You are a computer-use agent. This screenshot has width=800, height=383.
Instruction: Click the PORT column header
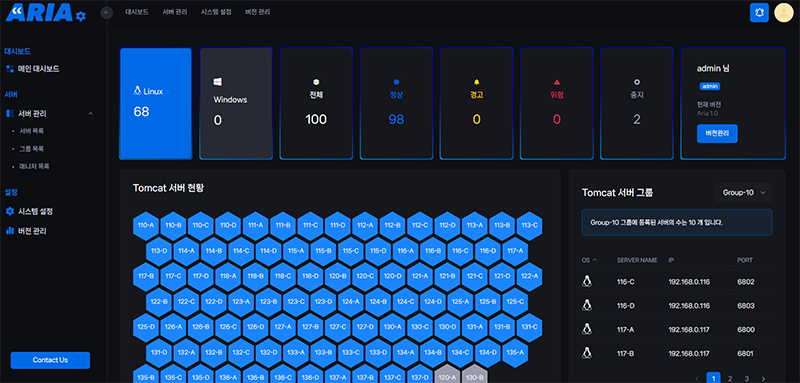point(745,260)
